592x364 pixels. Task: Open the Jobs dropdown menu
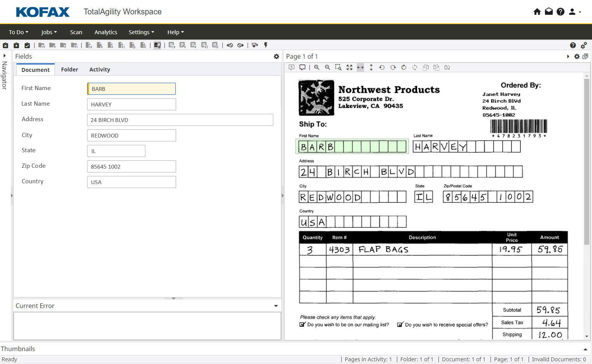click(49, 32)
